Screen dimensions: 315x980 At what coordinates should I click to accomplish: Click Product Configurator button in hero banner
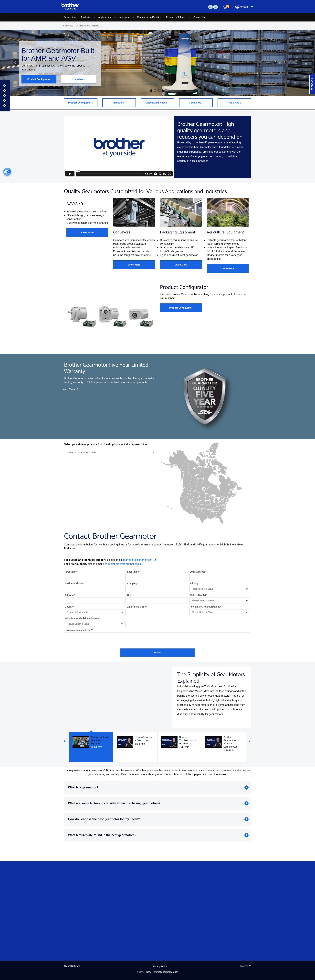click(x=39, y=79)
